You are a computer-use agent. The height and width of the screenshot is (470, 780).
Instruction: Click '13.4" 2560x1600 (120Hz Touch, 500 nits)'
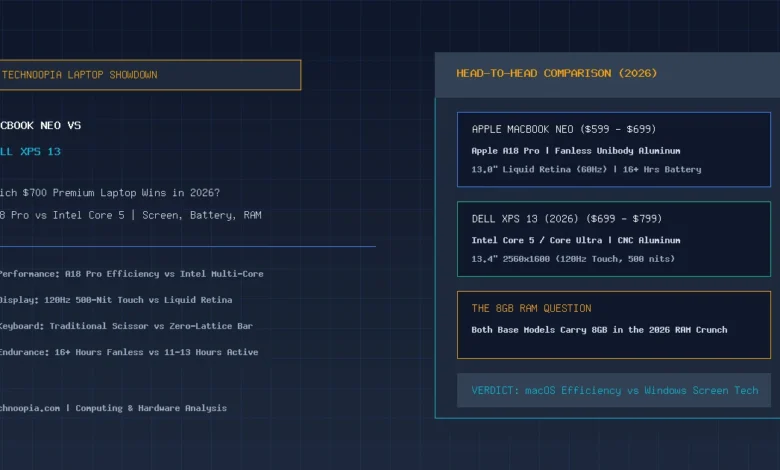[x=573, y=259]
